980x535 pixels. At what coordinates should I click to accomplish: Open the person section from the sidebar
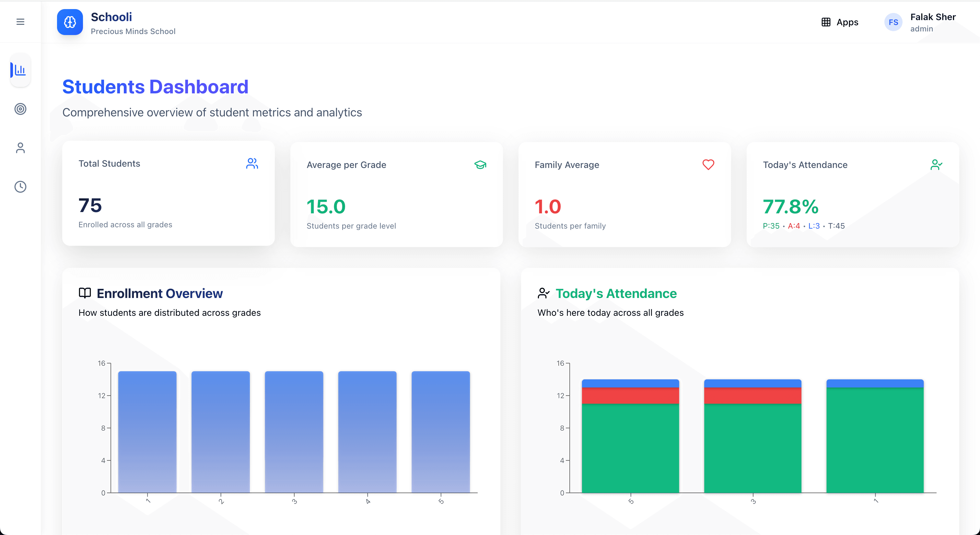20,148
